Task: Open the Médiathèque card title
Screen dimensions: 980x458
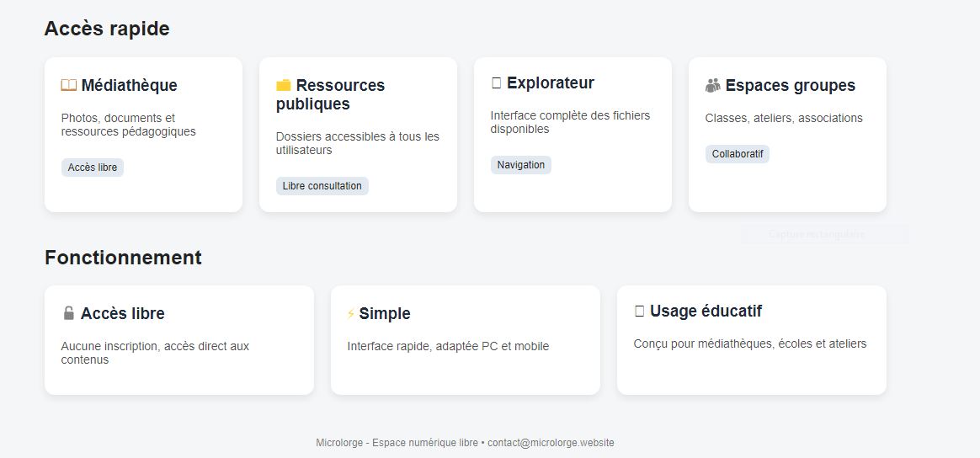Action: click(x=129, y=85)
